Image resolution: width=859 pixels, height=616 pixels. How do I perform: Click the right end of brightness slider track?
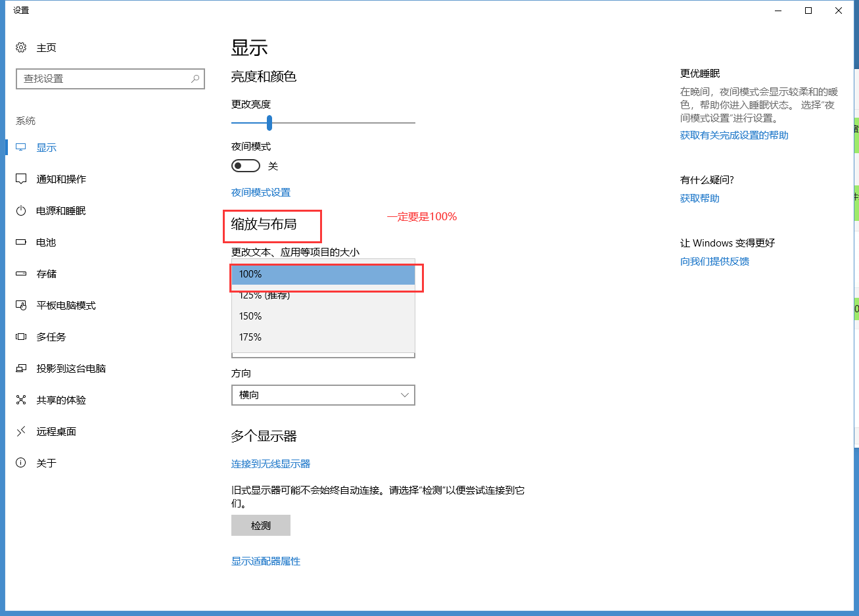pos(413,122)
